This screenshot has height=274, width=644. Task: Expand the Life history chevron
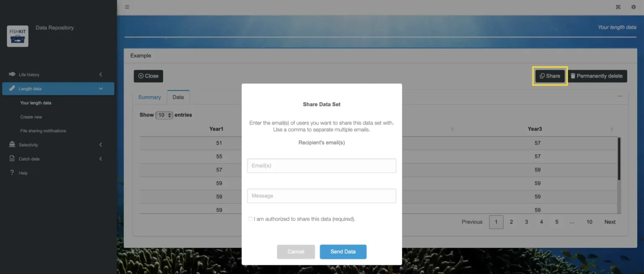click(x=101, y=75)
